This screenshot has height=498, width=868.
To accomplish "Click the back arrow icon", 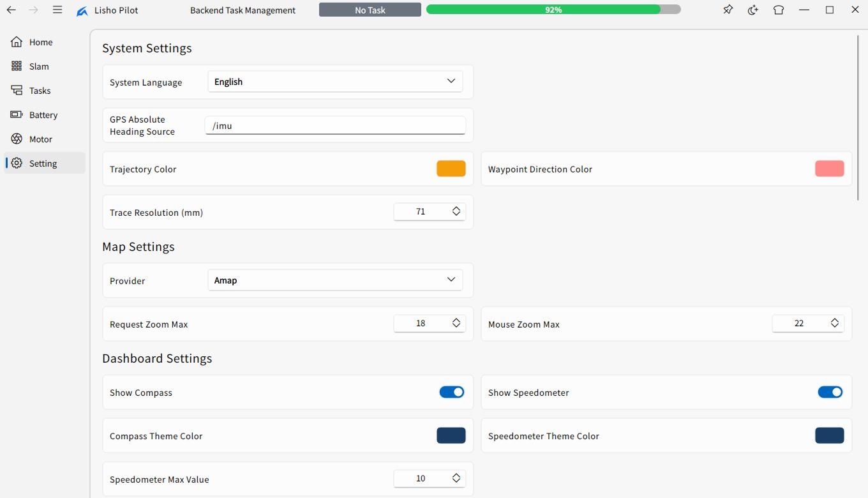I will tap(11, 10).
